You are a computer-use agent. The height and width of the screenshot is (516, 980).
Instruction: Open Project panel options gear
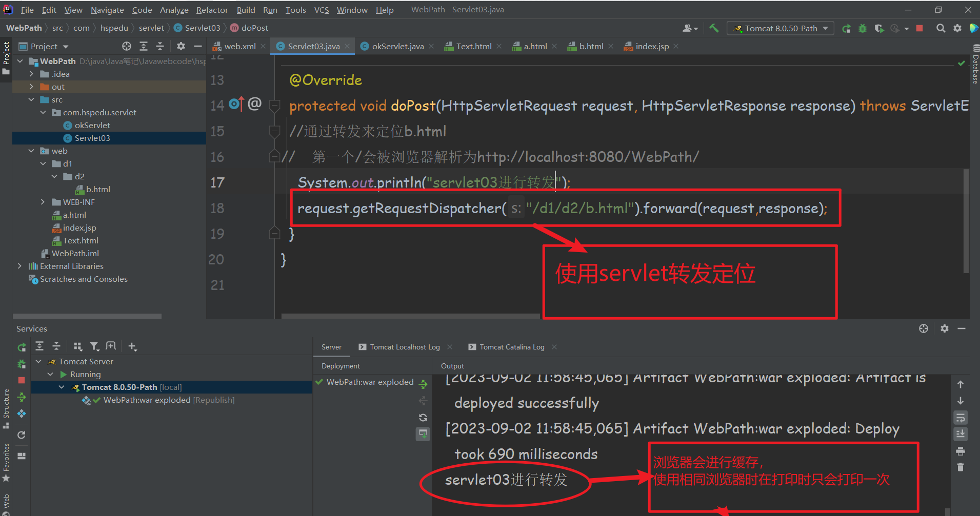tap(181, 46)
